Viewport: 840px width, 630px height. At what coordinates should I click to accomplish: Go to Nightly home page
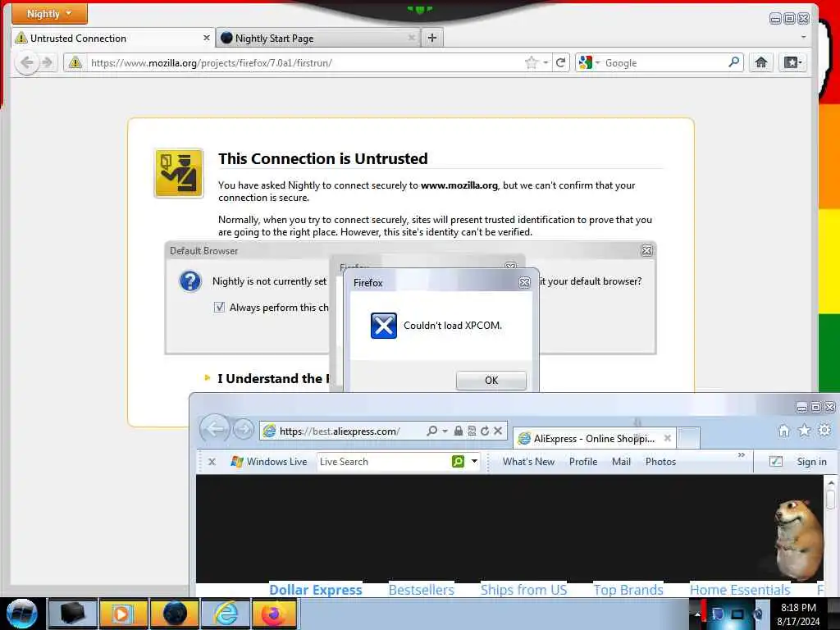point(761,62)
